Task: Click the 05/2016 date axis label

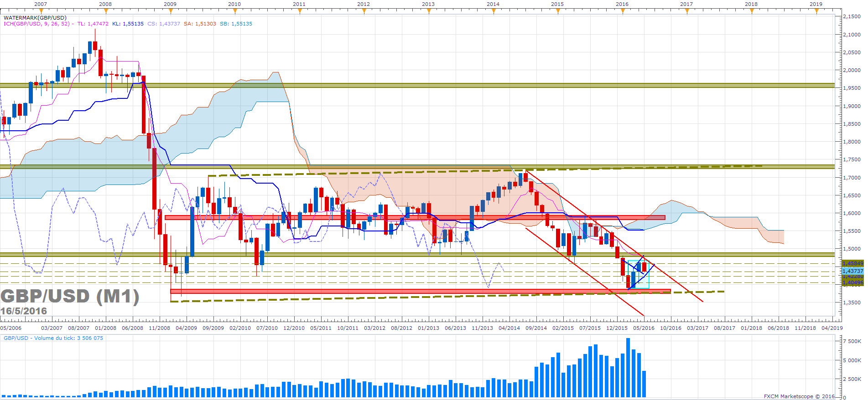Action: (x=644, y=328)
